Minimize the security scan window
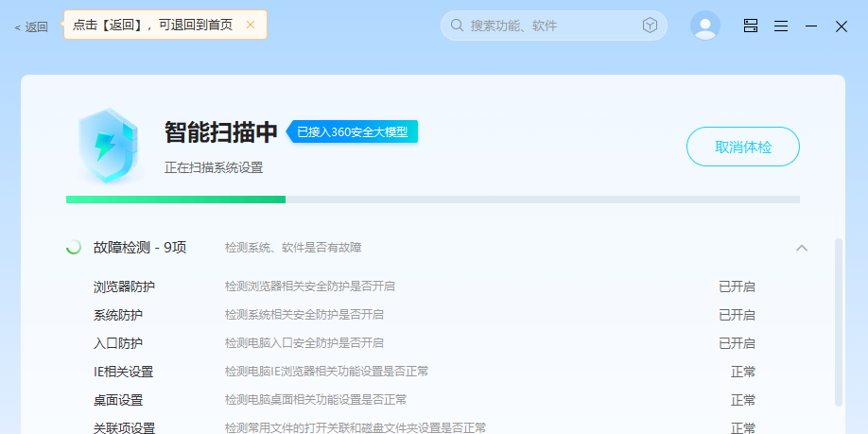The image size is (868, 434). point(810,26)
